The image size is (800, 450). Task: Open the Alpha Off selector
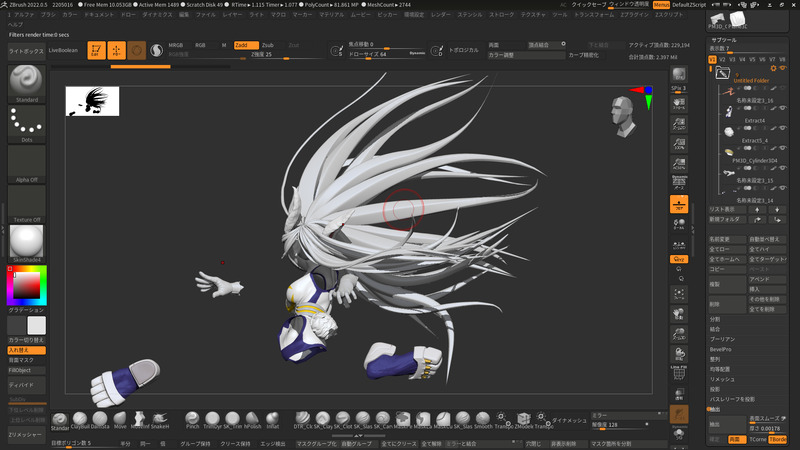click(25, 164)
